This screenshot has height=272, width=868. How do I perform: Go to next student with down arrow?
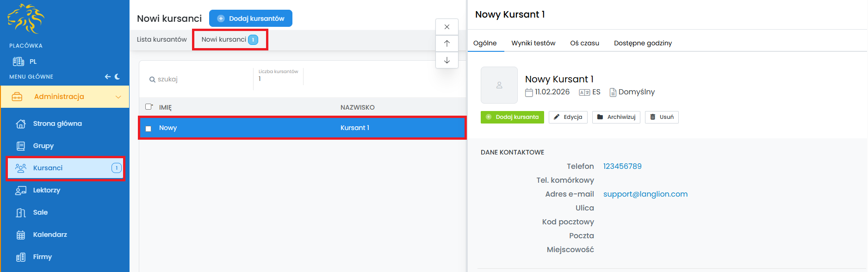click(x=447, y=60)
